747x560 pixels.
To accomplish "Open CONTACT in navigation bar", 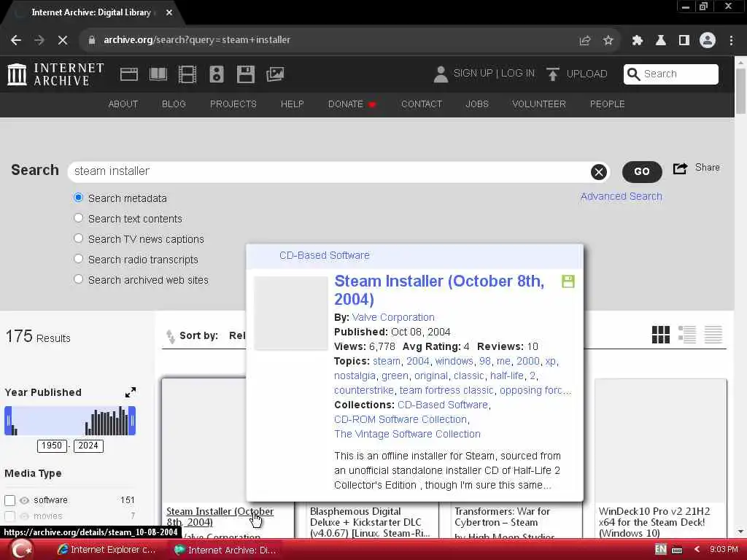I will click(x=422, y=104).
